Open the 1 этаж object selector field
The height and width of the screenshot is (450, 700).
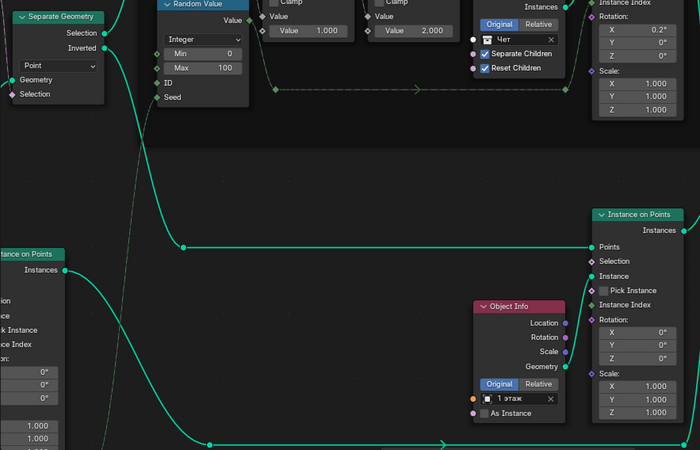click(x=519, y=399)
